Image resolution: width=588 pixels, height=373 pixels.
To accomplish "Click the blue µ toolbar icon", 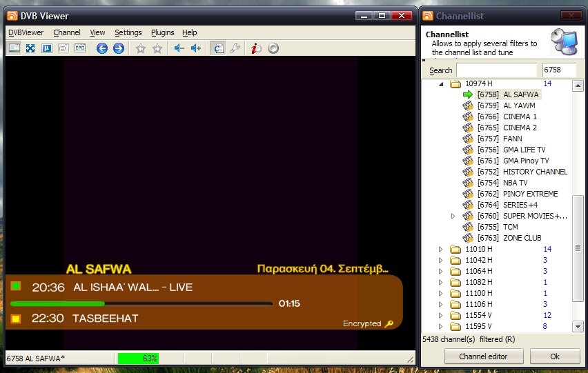I will point(47,48).
